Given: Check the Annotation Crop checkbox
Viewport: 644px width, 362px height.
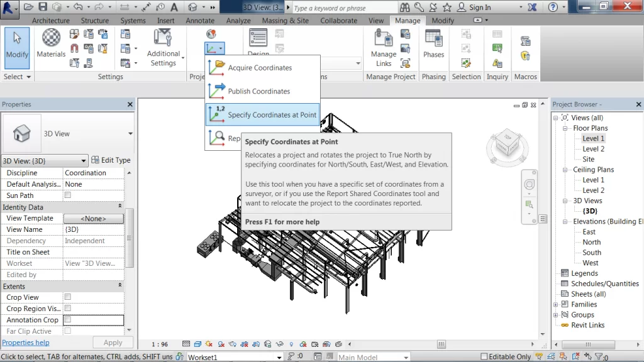Looking at the screenshot, I should (x=68, y=320).
